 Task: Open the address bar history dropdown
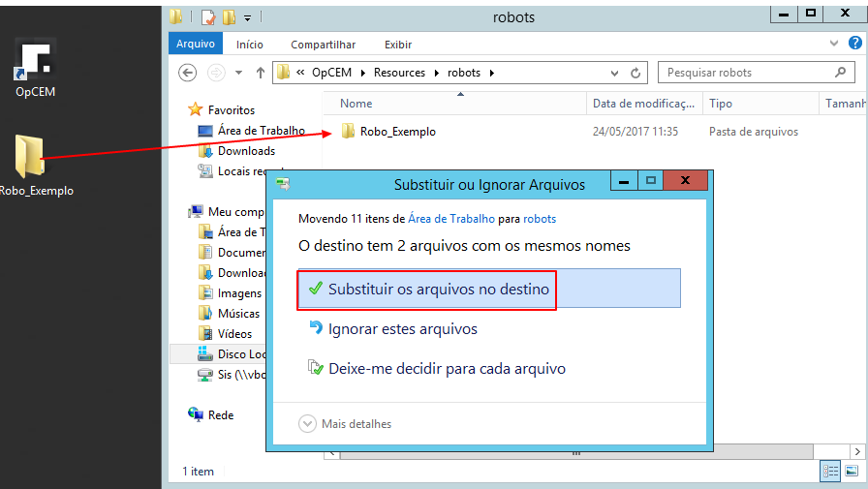615,73
